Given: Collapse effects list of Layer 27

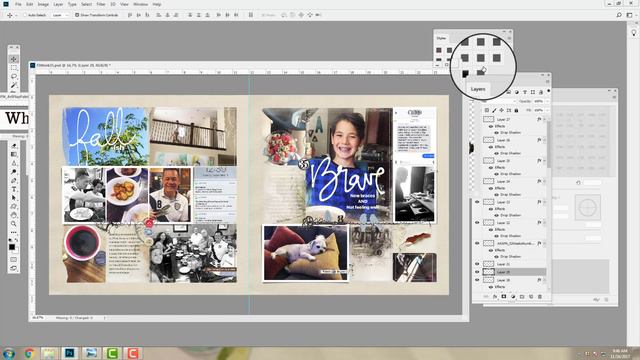Looking at the screenshot, I should pyautogui.click(x=544, y=120).
